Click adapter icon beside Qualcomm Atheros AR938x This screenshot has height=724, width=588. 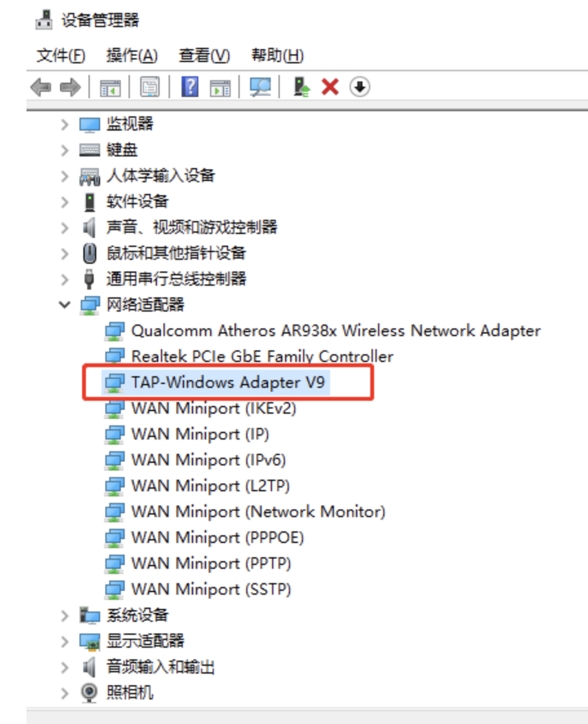114,331
